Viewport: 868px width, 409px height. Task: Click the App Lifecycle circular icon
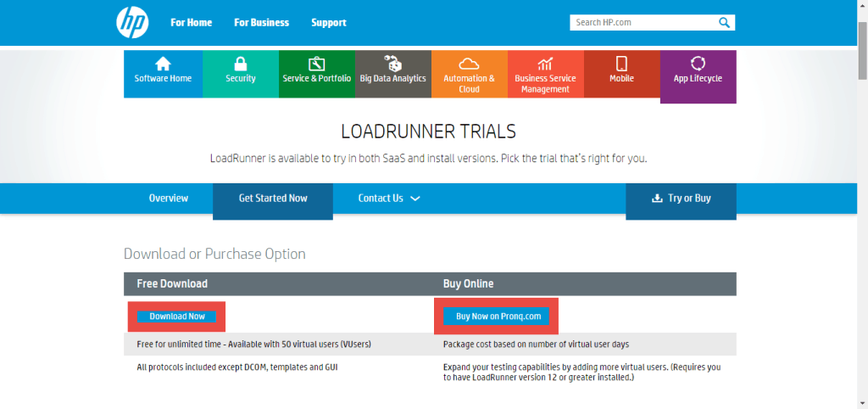(698, 63)
